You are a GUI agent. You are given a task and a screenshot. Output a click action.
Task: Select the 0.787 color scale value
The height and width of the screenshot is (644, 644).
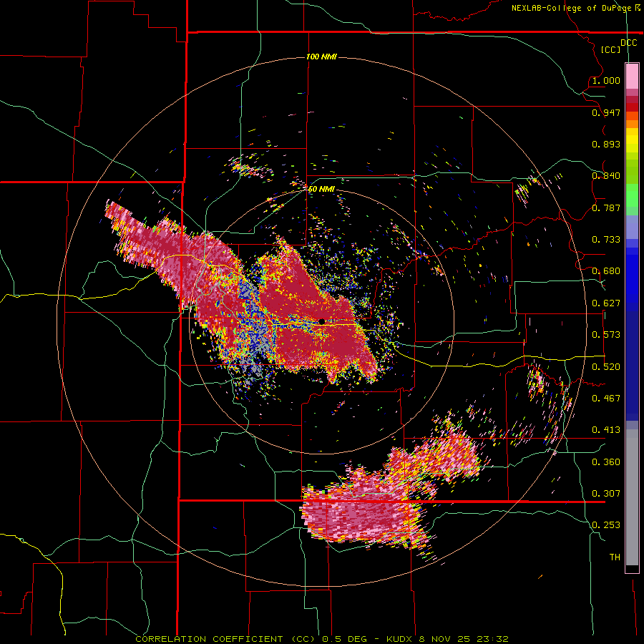(606, 208)
